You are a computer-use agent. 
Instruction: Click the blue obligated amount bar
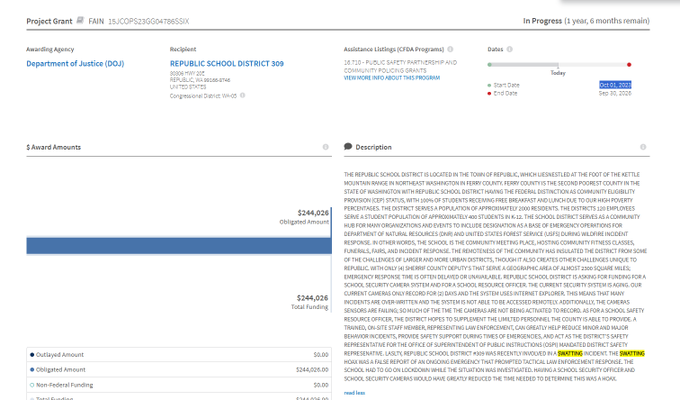click(x=178, y=245)
